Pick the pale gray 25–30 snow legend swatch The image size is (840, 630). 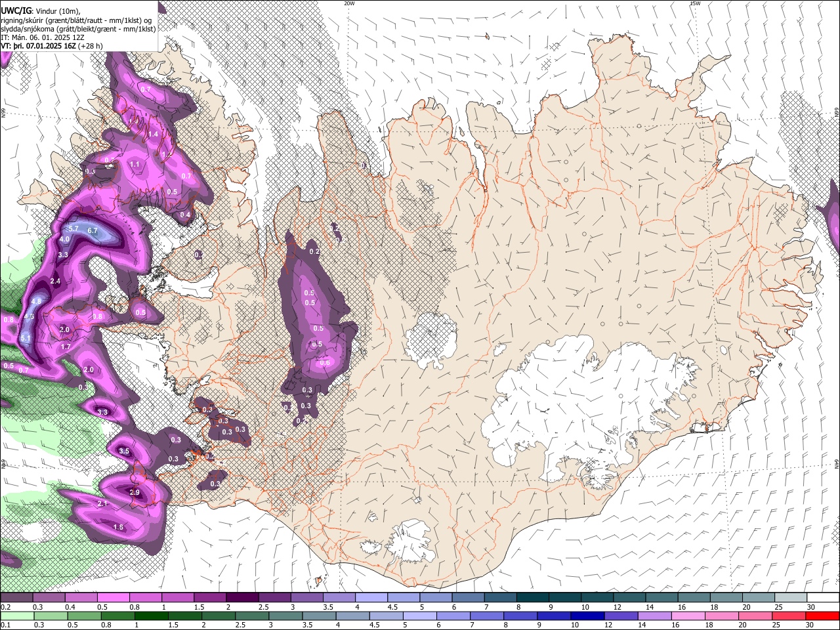point(791,598)
